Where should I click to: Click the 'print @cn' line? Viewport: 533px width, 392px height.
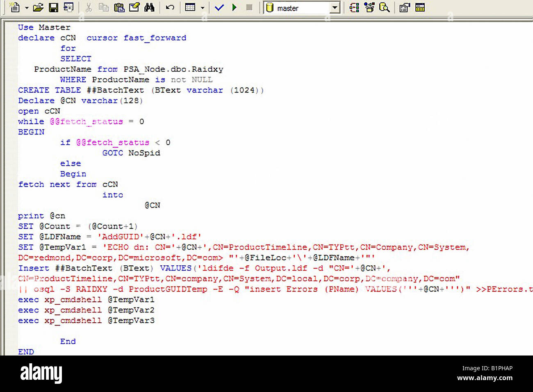click(x=41, y=216)
